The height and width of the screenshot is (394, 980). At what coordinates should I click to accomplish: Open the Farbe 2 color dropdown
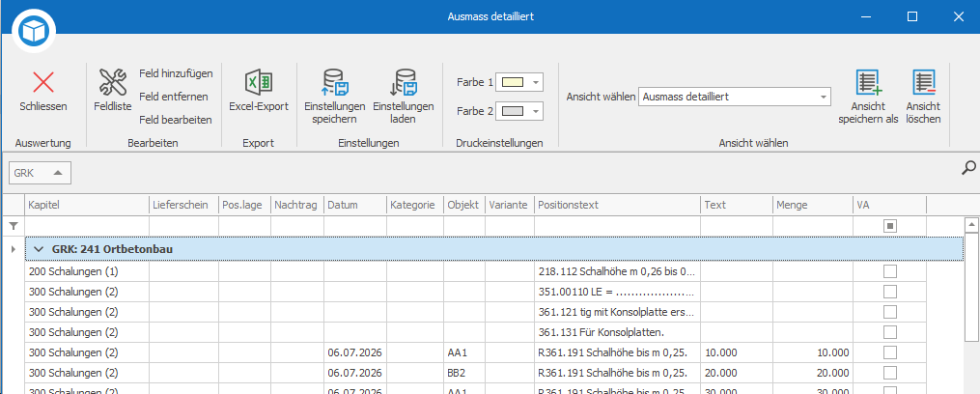(x=535, y=111)
